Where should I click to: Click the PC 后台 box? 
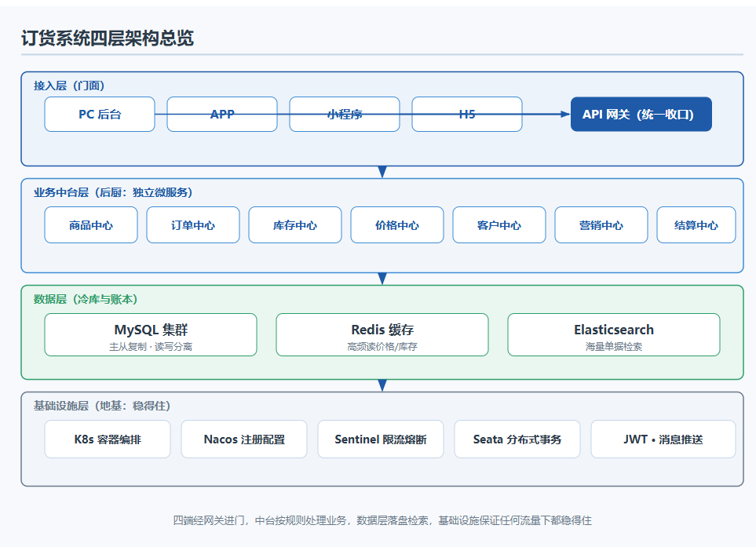click(x=100, y=115)
